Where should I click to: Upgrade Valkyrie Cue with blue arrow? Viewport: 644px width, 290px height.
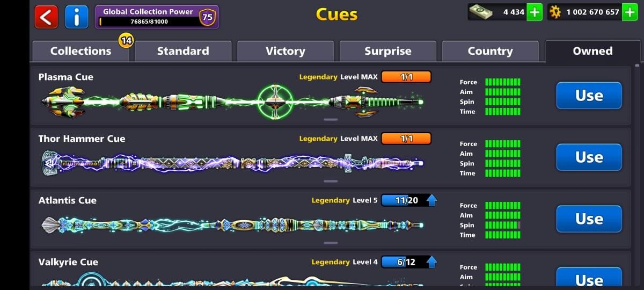pyautogui.click(x=431, y=262)
